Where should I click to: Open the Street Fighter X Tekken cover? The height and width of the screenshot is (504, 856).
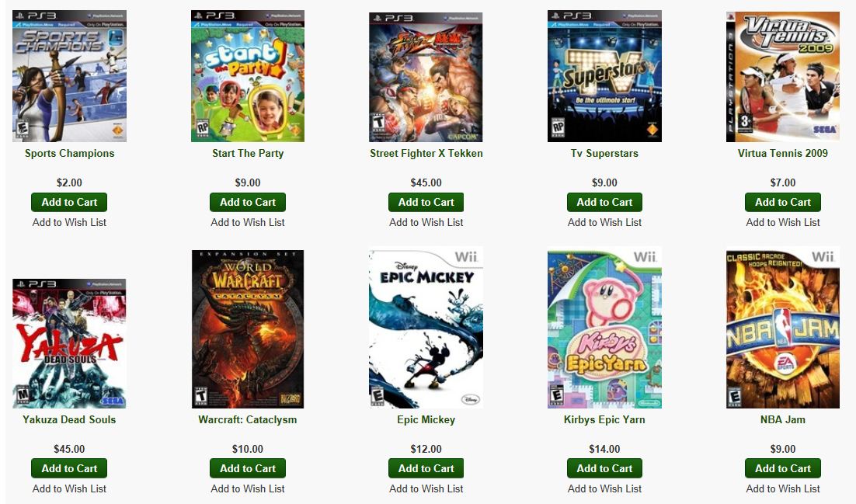(x=426, y=77)
